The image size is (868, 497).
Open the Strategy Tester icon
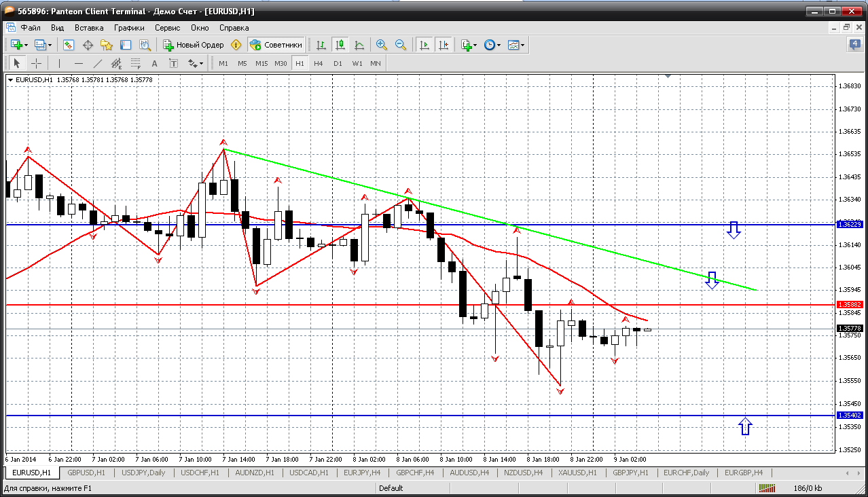[145, 45]
